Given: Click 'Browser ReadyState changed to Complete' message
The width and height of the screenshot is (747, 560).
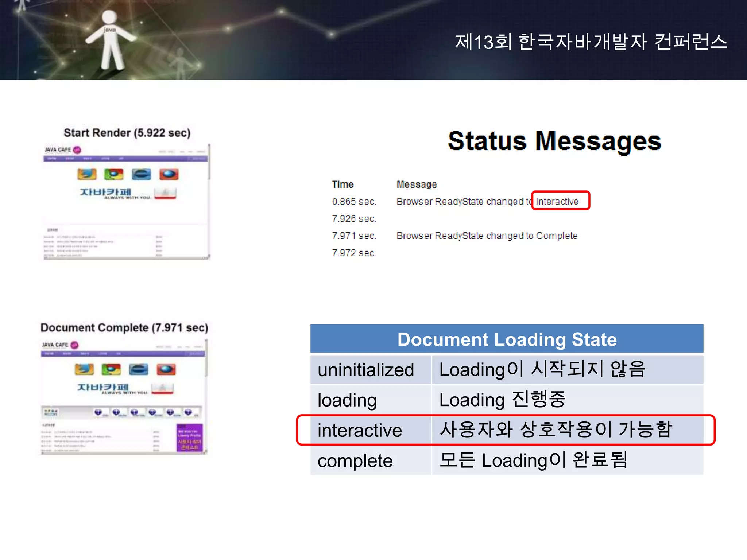Looking at the screenshot, I should pyautogui.click(x=487, y=236).
